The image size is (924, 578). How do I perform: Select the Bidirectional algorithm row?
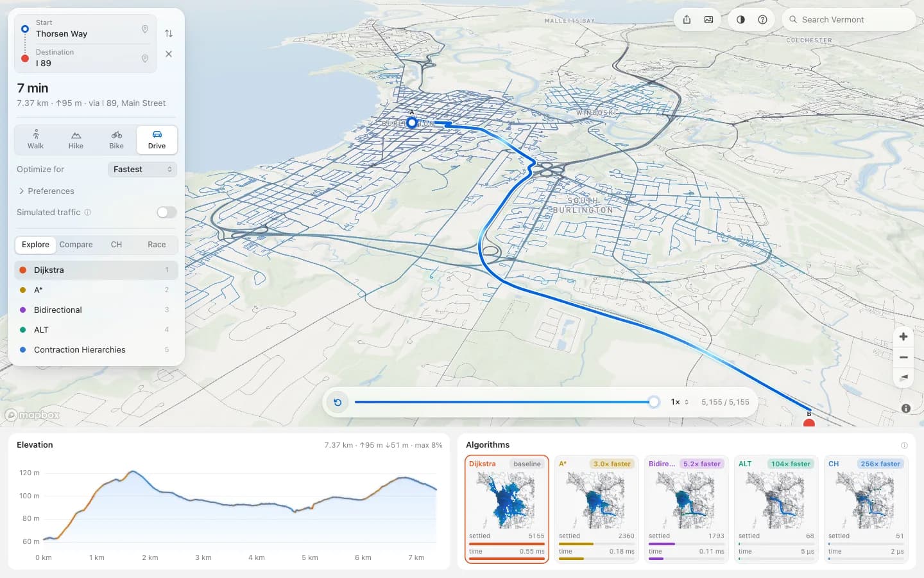(x=96, y=310)
